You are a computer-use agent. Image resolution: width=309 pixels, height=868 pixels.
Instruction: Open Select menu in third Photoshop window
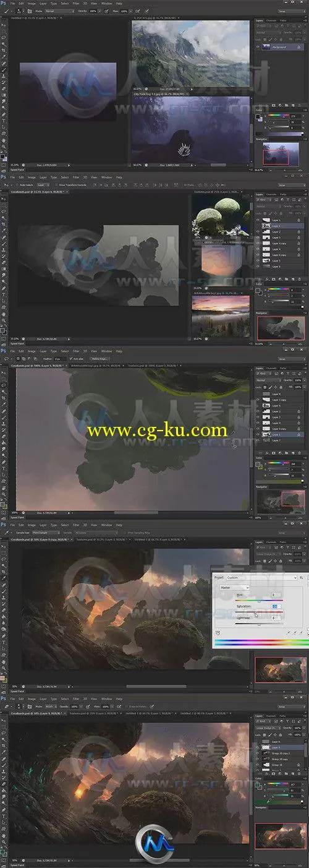coord(65,351)
